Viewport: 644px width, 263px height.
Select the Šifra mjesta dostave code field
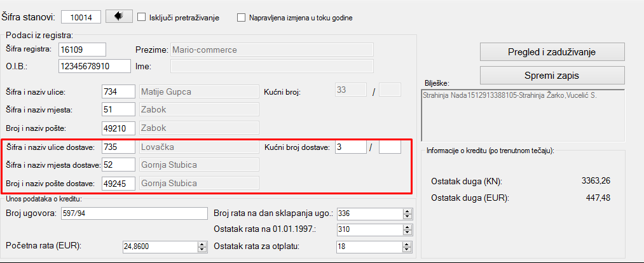tap(118, 165)
